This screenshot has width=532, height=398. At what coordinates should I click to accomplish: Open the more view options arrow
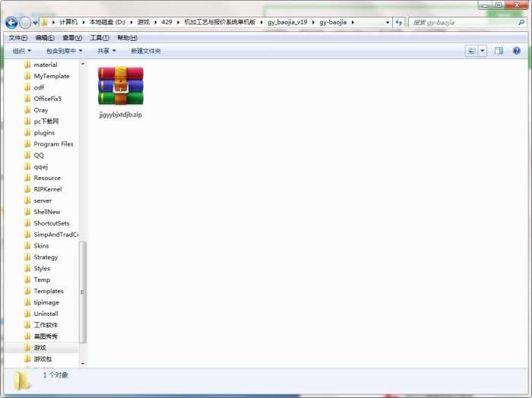483,51
